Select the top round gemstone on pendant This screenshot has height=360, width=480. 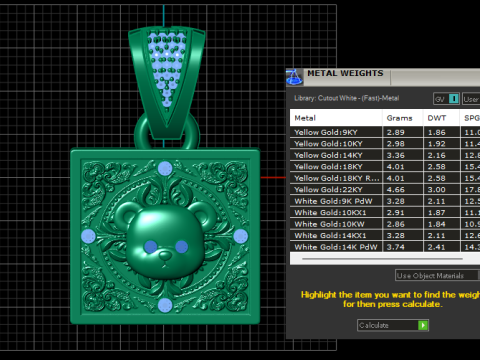coord(165,168)
